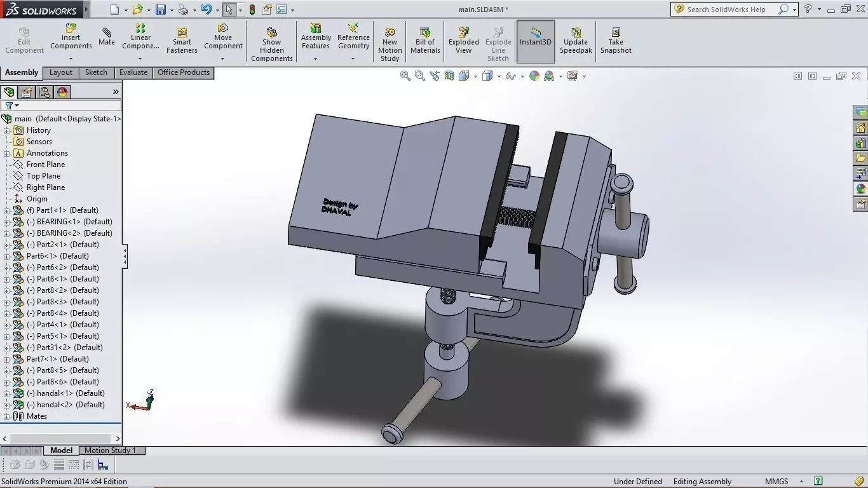Open the Options checklist icon

click(x=281, y=10)
